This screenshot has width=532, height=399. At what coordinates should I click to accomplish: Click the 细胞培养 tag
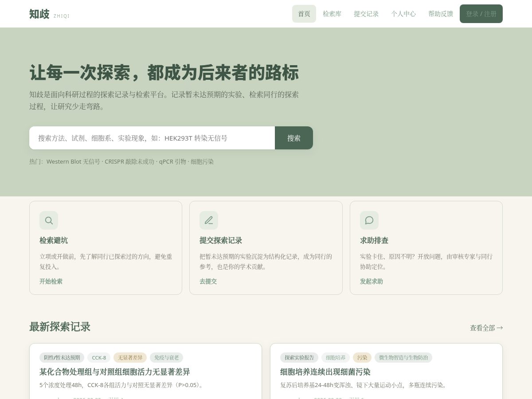click(336, 357)
